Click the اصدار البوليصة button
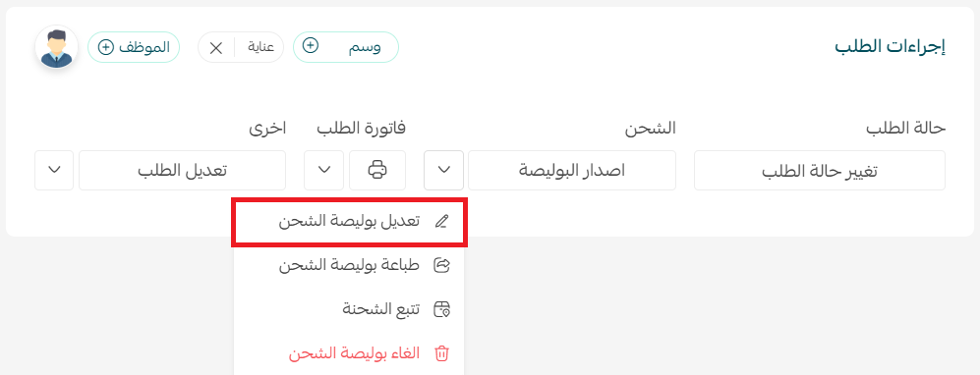This screenshot has height=375, width=980. [572, 171]
